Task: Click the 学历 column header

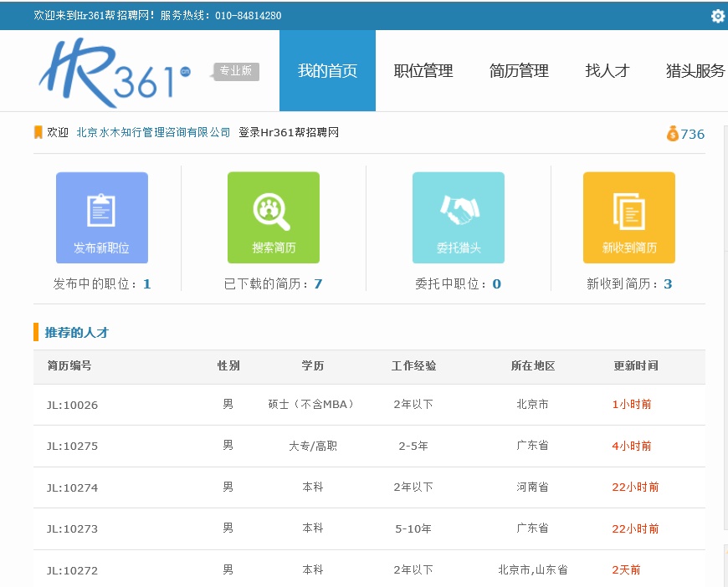Action: [312, 365]
